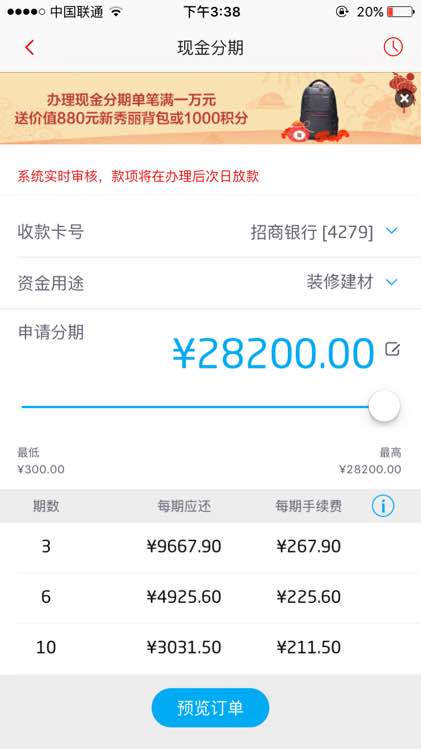
Task: Edit the installment amount with pencil icon
Action: 392,350
